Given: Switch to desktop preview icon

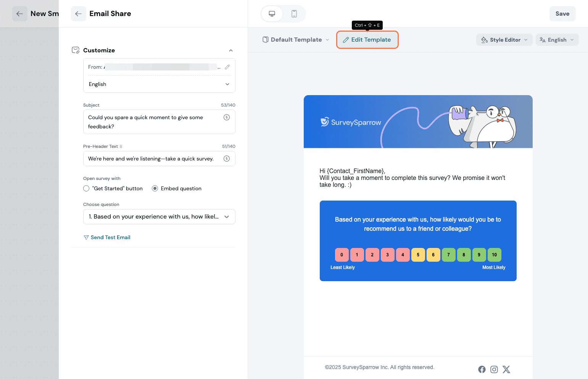Looking at the screenshot, I should 272,14.
